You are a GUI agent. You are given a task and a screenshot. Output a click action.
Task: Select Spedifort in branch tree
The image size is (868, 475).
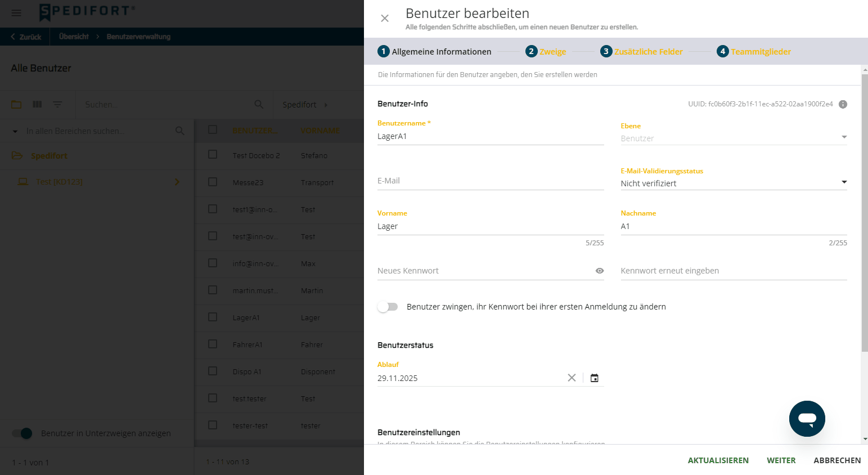tap(49, 156)
